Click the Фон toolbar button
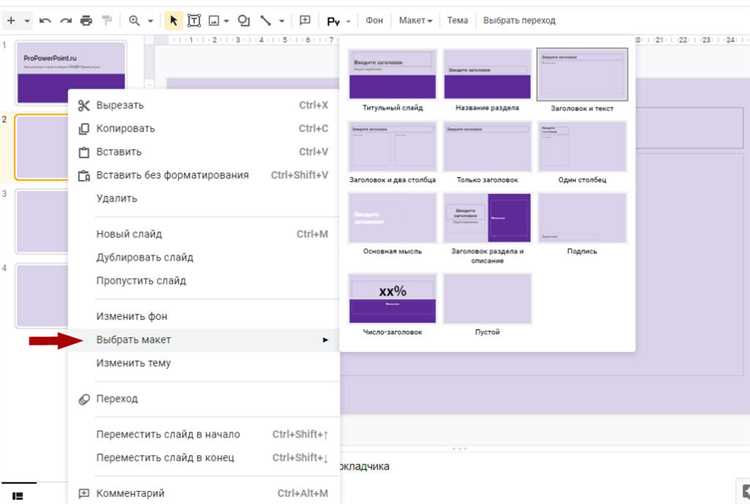750x504 pixels. pyautogui.click(x=374, y=21)
